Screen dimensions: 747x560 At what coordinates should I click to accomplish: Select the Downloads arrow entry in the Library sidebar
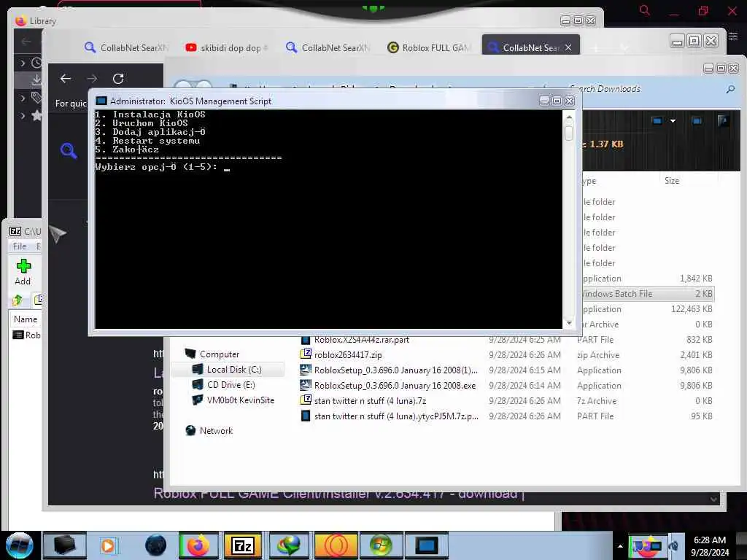point(36,79)
